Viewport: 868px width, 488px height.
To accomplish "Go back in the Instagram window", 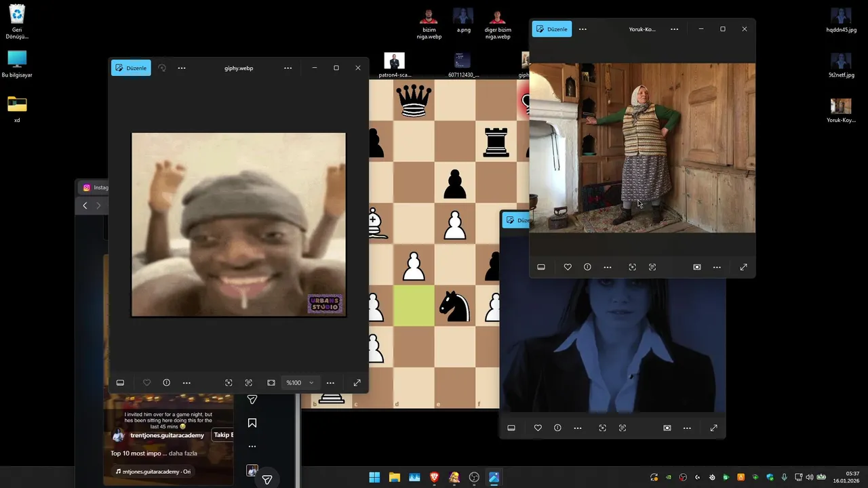I will (x=85, y=205).
